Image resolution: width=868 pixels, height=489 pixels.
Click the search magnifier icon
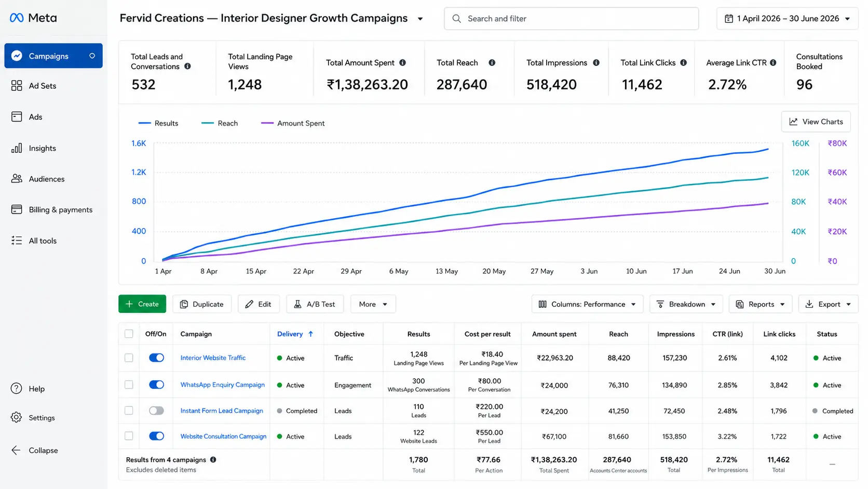[457, 19]
